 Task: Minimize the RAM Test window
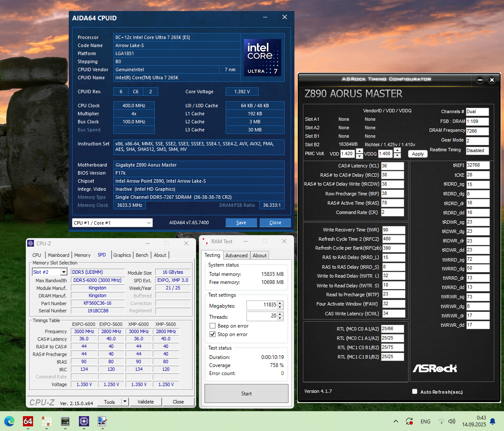coord(246,241)
